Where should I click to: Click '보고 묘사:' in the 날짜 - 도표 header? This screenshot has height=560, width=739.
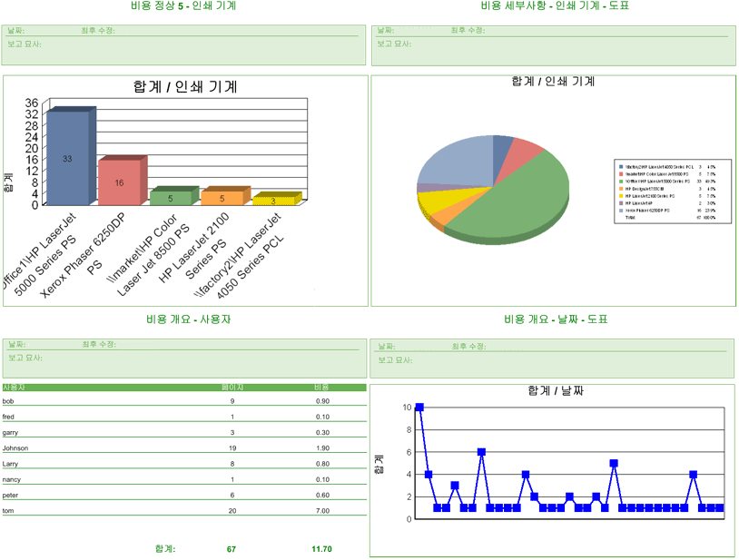395,359
